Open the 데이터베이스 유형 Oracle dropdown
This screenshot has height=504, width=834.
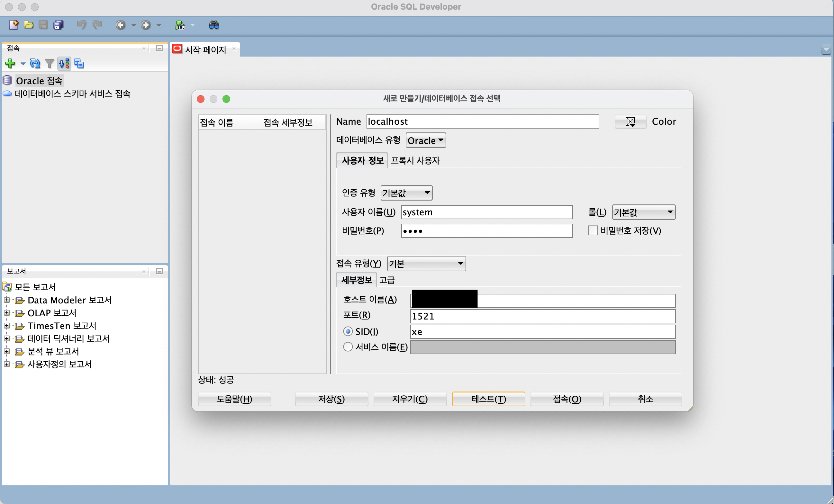click(426, 140)
